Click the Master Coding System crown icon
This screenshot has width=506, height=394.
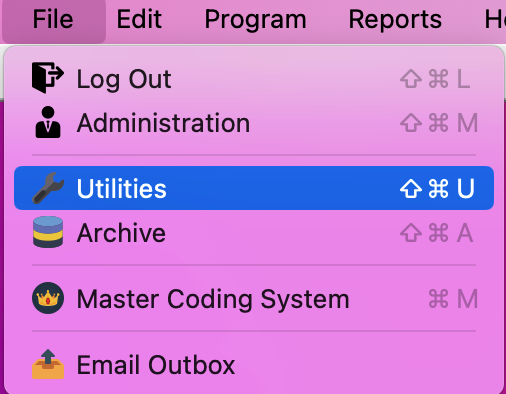tap(48, 298)
